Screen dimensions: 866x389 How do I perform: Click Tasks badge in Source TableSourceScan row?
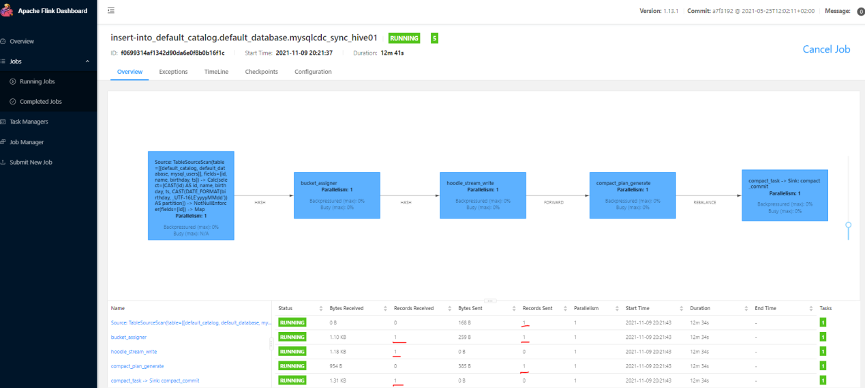coord(823,322)
